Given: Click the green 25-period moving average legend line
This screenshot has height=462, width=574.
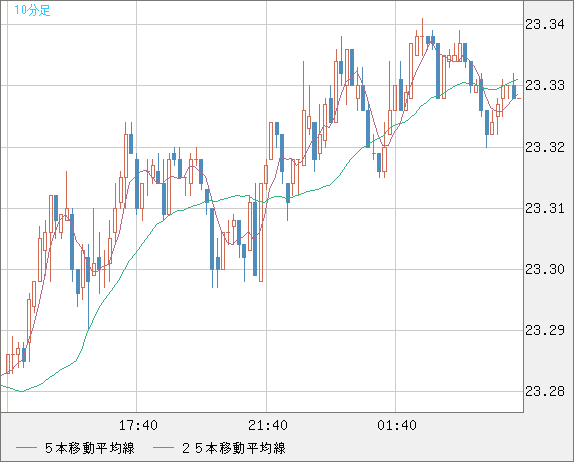Looking at the screenshot, I should [x=163, y=448].
